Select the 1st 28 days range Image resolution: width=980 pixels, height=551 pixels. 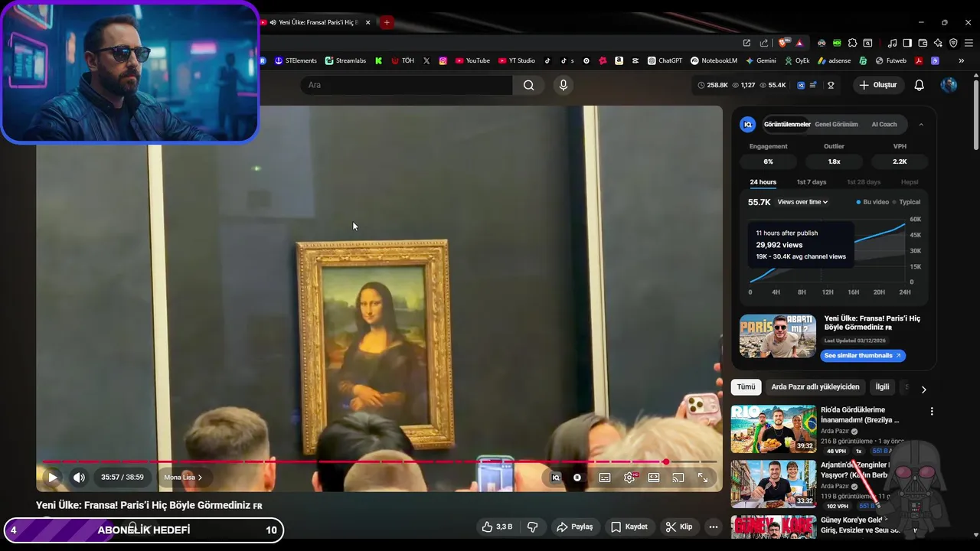(x=864, y=182)
